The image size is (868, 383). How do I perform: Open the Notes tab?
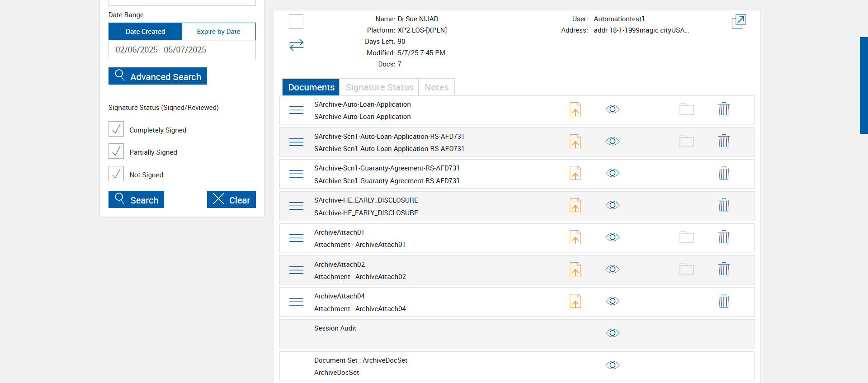point(437,87)
